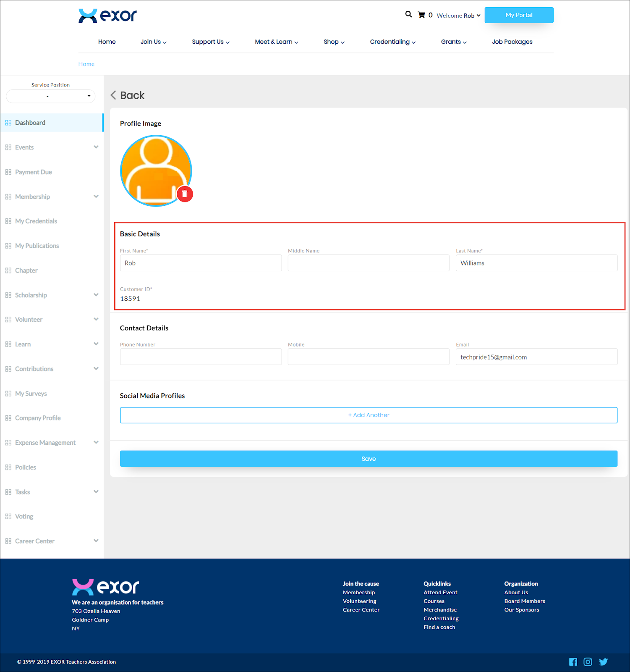Image resolution: width=630 pixels, height=672 pixels.
Task: Click into the Middle Name field
Action: click(369, 263)
